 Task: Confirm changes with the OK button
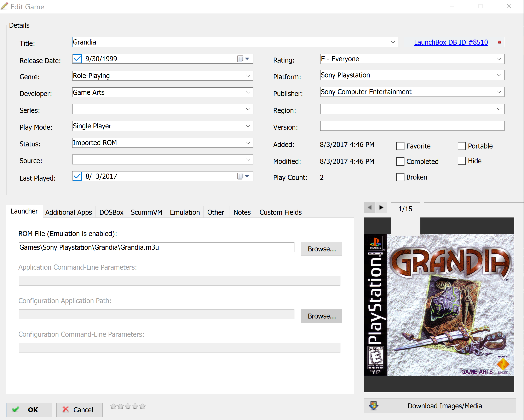click(x=29, y=410)
